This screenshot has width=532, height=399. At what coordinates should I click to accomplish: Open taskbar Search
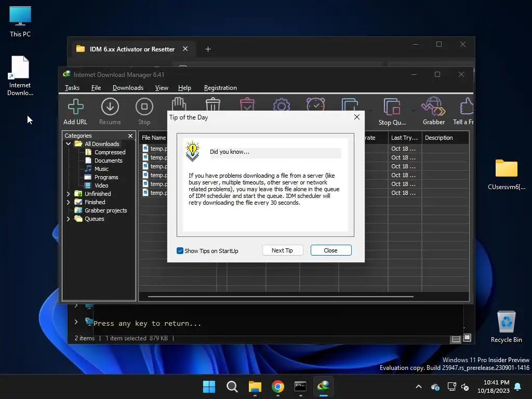tap(232, 387)
